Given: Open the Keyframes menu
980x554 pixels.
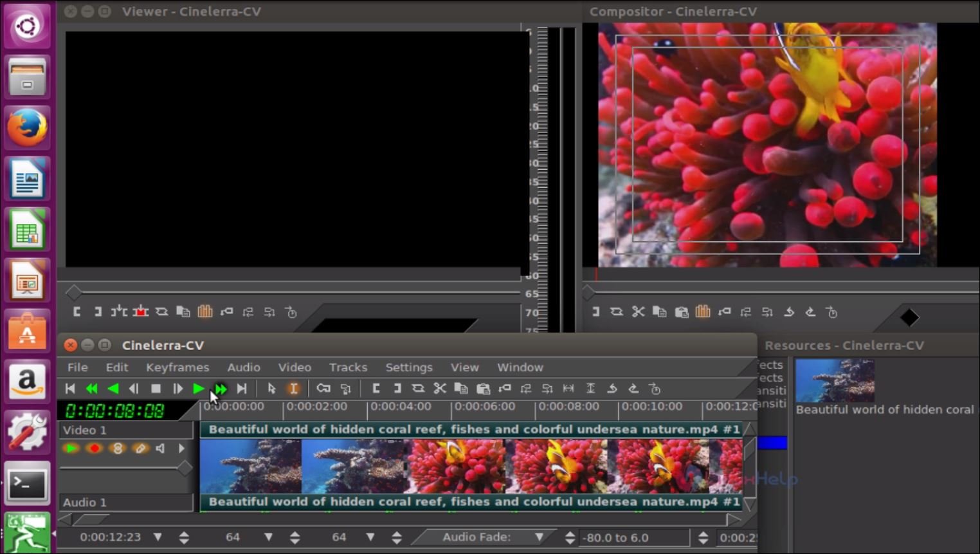Looking at the screenshot, I should pos(177,367).
